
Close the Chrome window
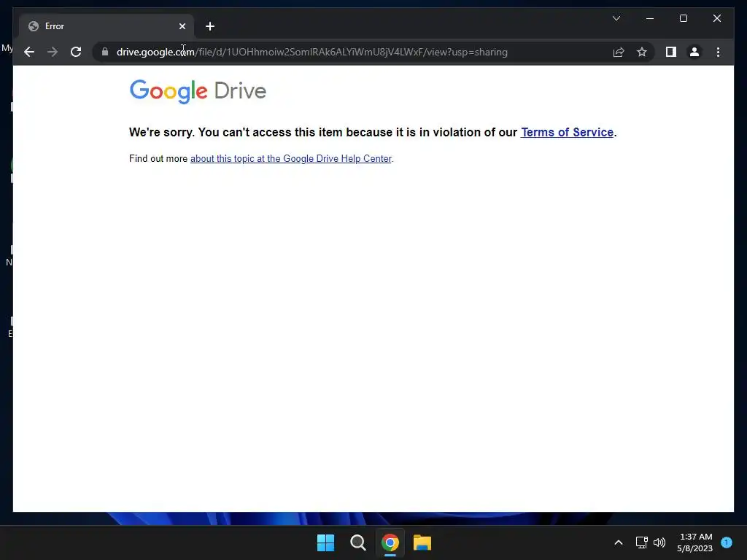[717, 18]
